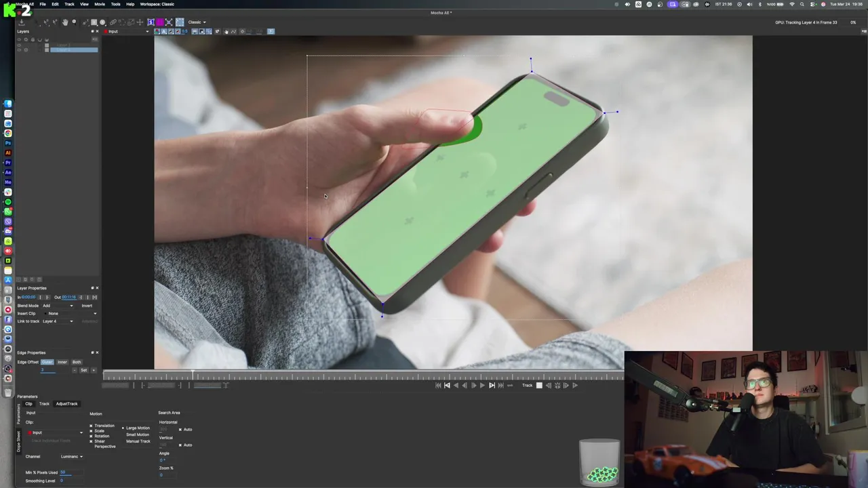Select the Both edge offset button
The image size is (868, 488).
tap(76, 362)
